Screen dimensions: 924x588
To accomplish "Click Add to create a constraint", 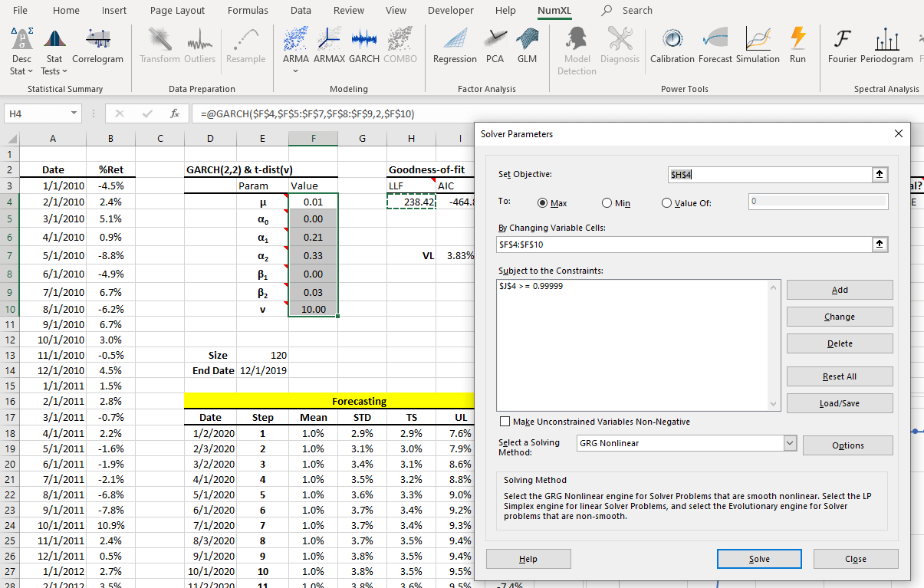I will point(840,290).
